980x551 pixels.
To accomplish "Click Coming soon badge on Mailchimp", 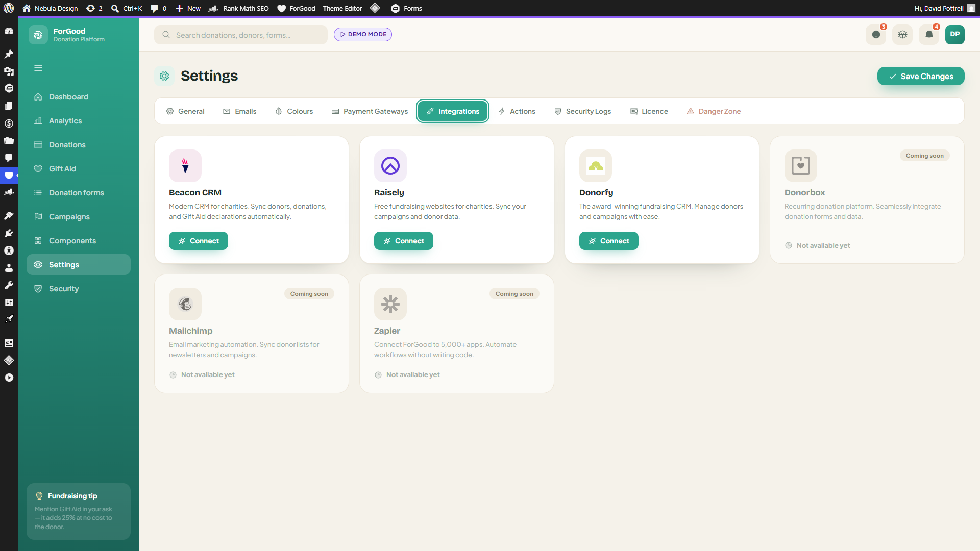I will point(309,294).
